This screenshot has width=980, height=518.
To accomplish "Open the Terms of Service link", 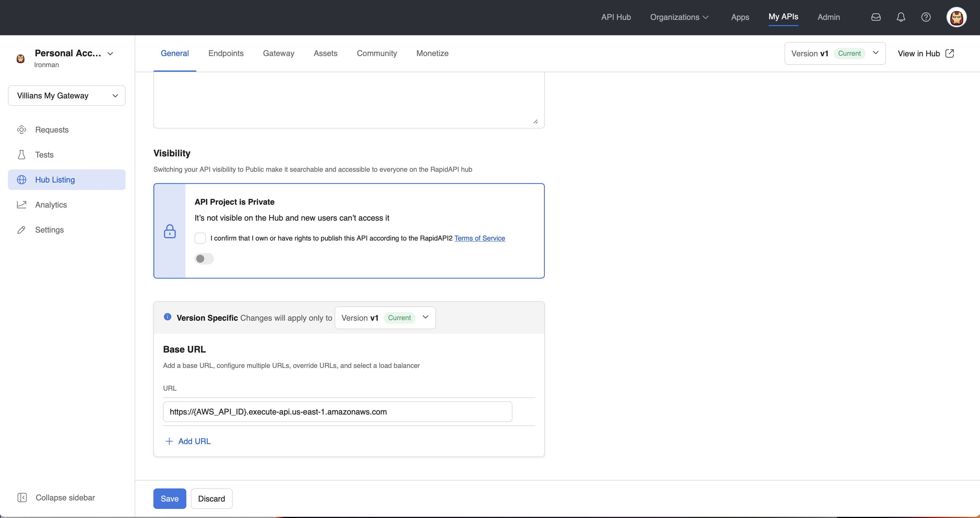I will coord(479,238).
